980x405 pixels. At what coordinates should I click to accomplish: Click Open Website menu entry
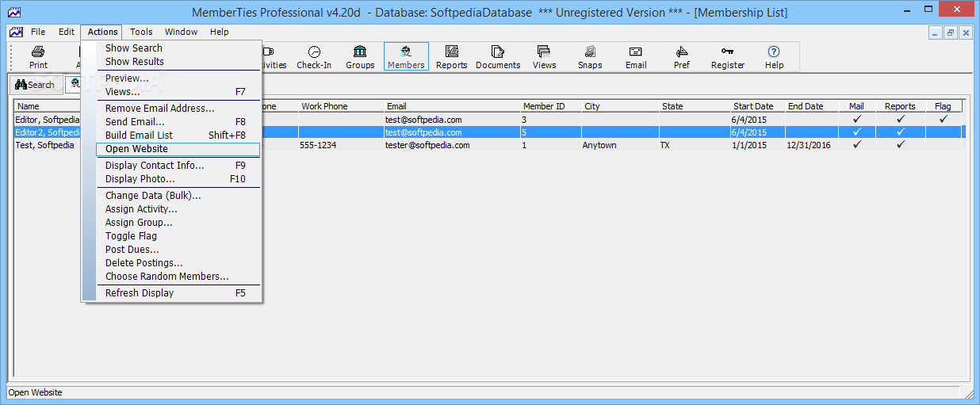pos(178,149)
